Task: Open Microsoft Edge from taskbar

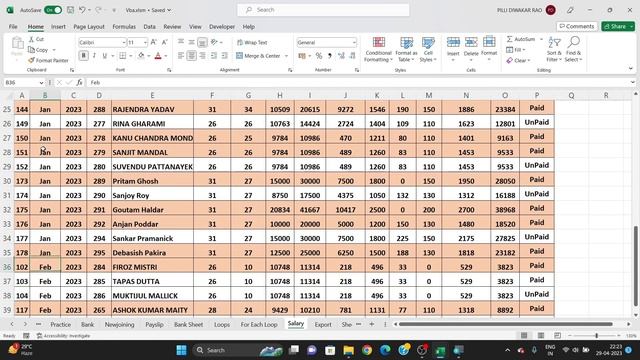Action: [385, 350]
